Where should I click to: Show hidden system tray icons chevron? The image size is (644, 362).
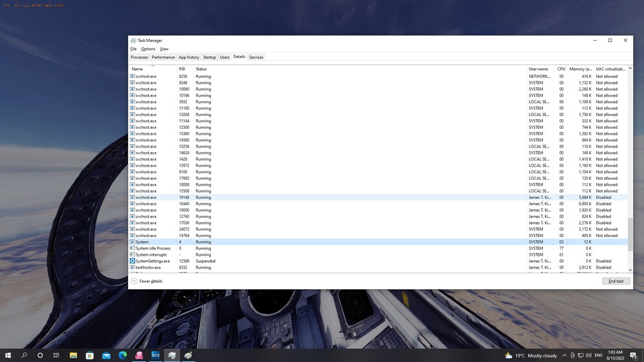pos(565,355)
